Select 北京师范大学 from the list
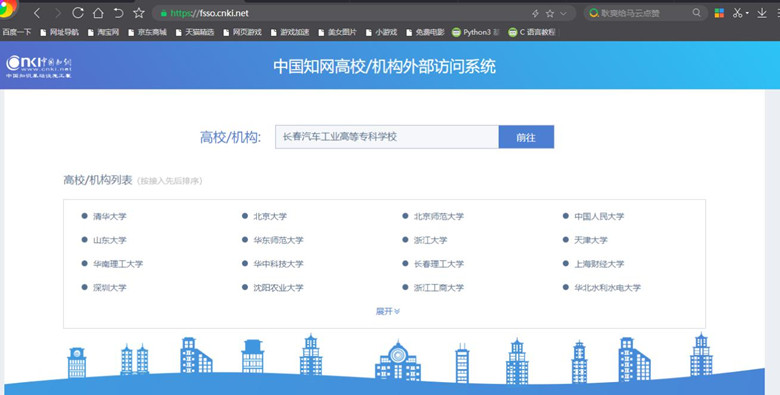Viewport: 780px width, 395px height. (x=439, y=216)
